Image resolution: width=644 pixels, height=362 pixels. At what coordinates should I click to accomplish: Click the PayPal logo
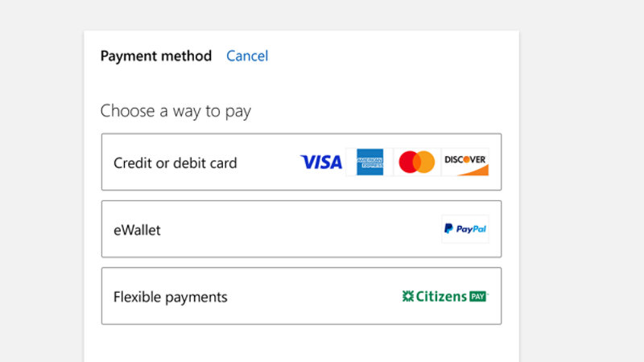pyautogui.click(x=465, y=229)
